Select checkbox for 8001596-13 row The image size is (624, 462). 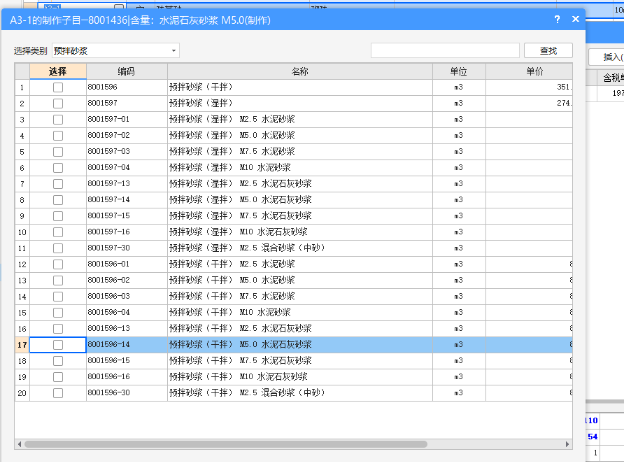click(58, 329)
